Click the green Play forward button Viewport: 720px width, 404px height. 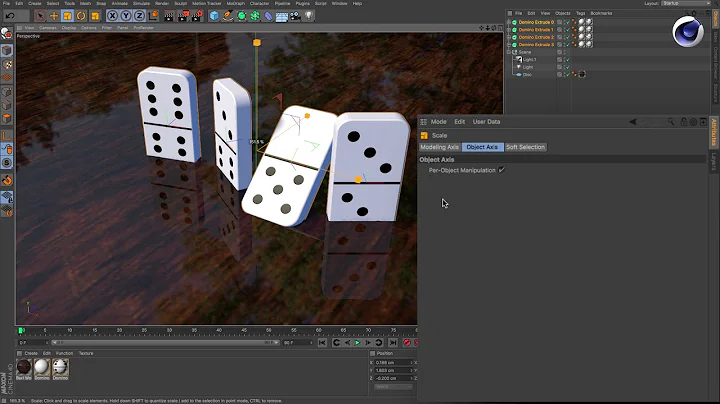357,342
